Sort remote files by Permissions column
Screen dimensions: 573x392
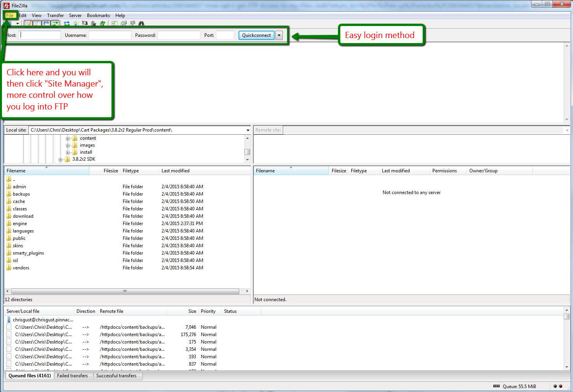[448, 171]
